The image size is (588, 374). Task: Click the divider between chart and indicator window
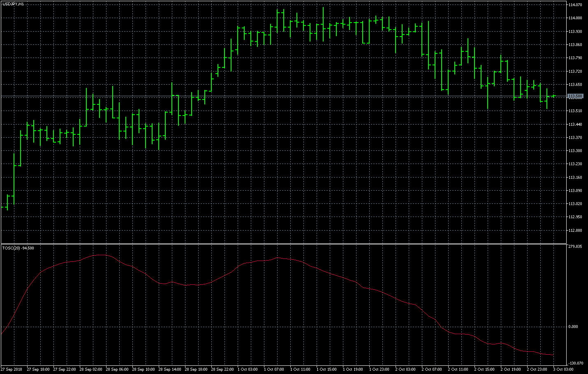click(284, 244)
